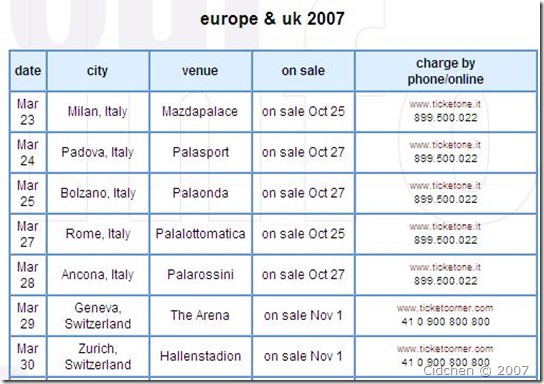Open the ticketcorner.com link for Zurich
Screen dimensions: 544x384
pyautogui.click(x=445, y=349)
